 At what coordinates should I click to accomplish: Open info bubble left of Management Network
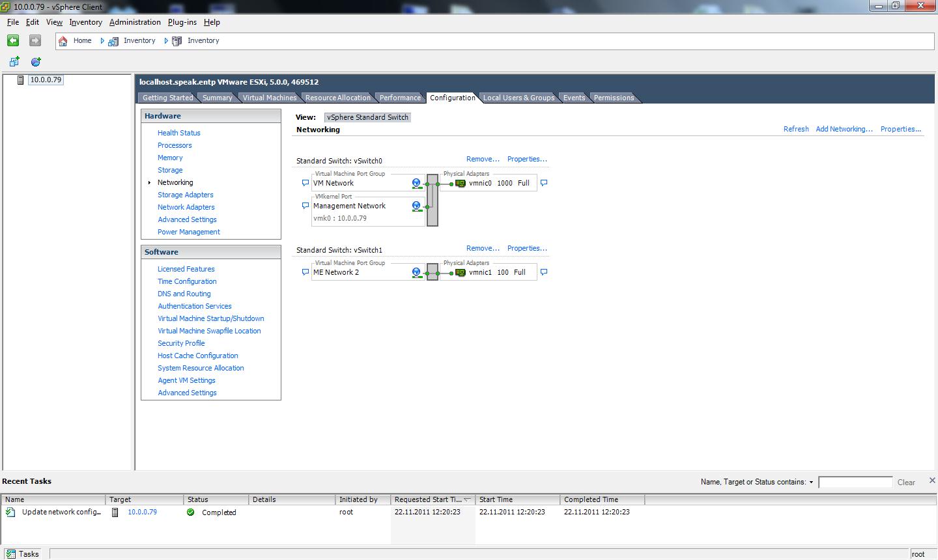305,206
